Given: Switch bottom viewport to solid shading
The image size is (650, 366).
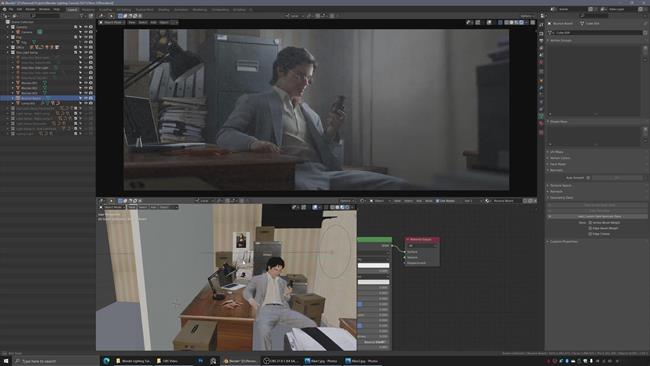Looking at the screenshot, I should click(337, 207).
